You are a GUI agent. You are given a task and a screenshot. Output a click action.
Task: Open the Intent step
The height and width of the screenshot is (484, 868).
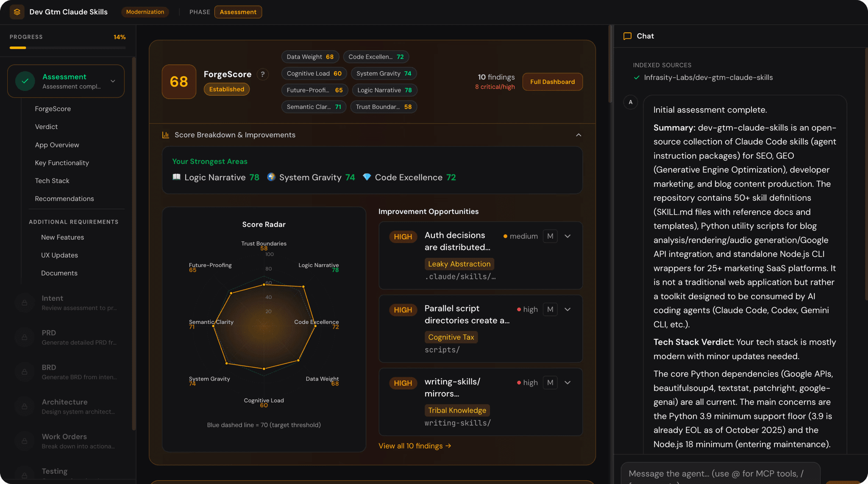click(x=68, y=303)
